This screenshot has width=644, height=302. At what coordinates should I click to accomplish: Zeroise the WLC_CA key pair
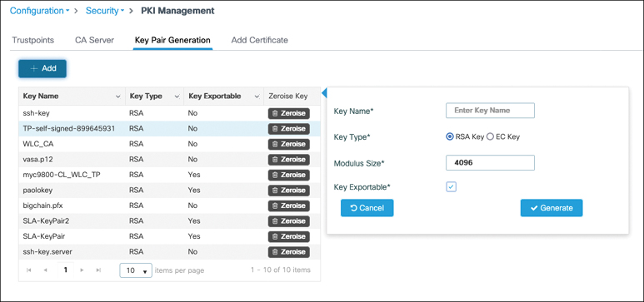point(289,144)
